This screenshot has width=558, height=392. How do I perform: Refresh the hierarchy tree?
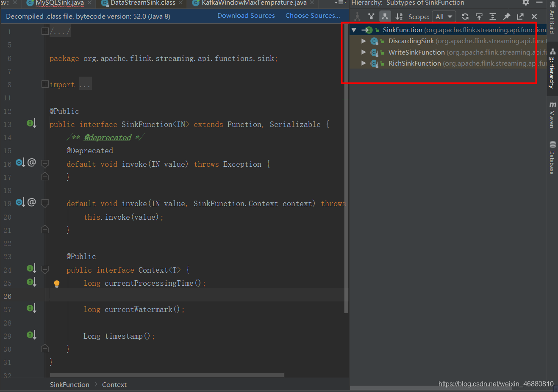[465, 17]
